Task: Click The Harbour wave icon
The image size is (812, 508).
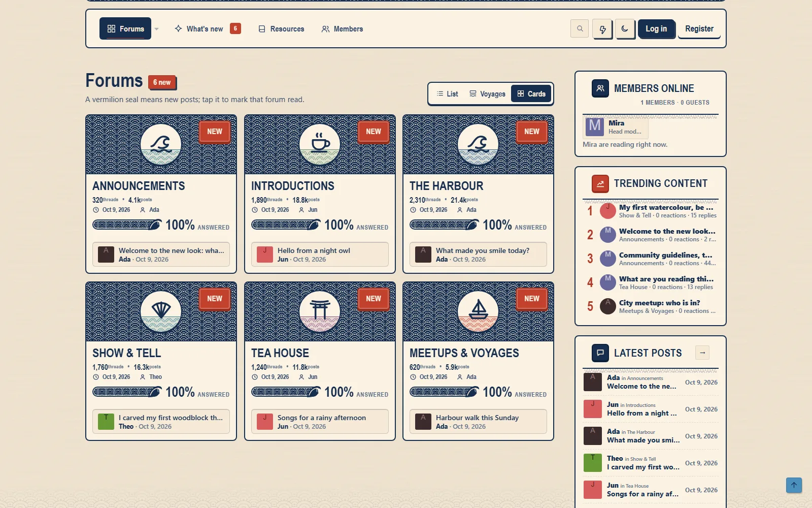Action: pos(478,144)
